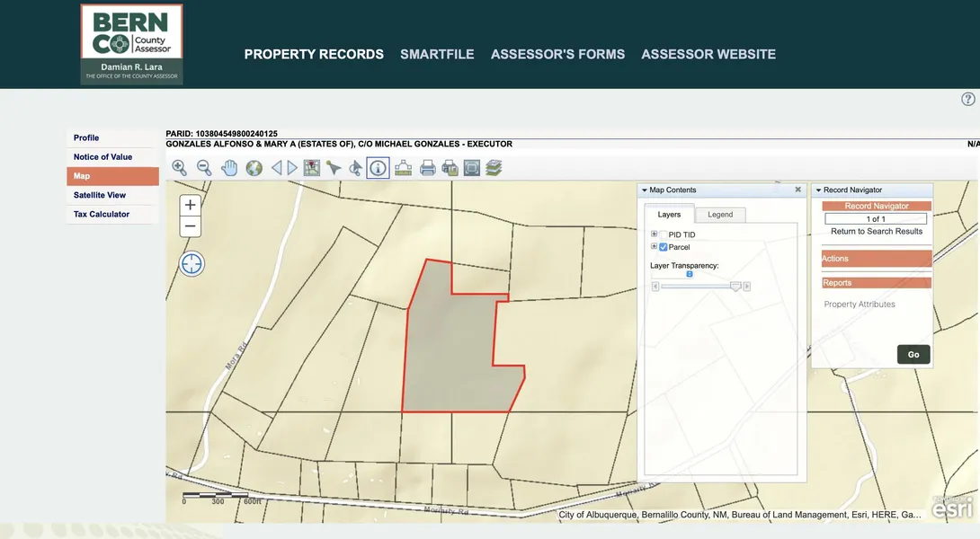Image resolution: width=980 pixels, height=539 pixels.
Task: Open the map layers stack icon
Action: pos(494,168)
